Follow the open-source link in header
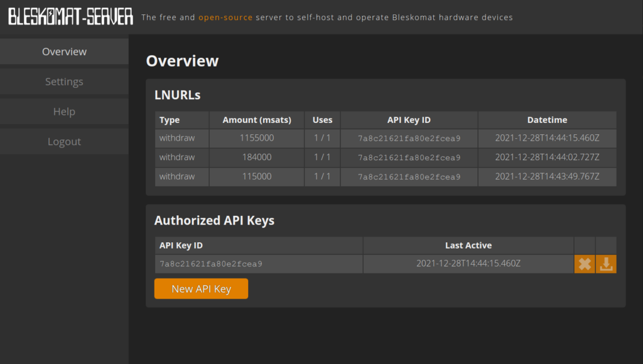 pyautogui.click(x=225, y=17)
